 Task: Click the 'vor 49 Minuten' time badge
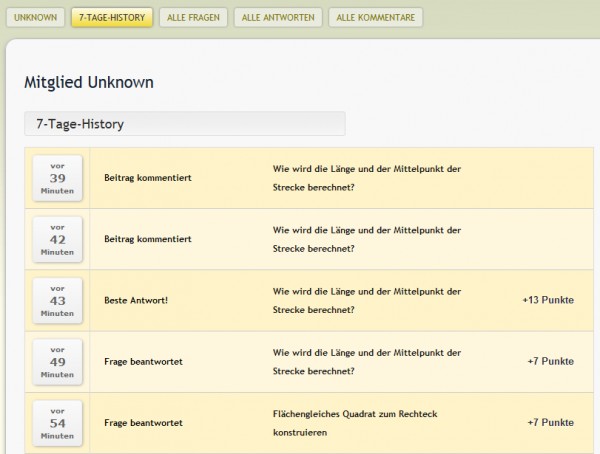(57, 361)
